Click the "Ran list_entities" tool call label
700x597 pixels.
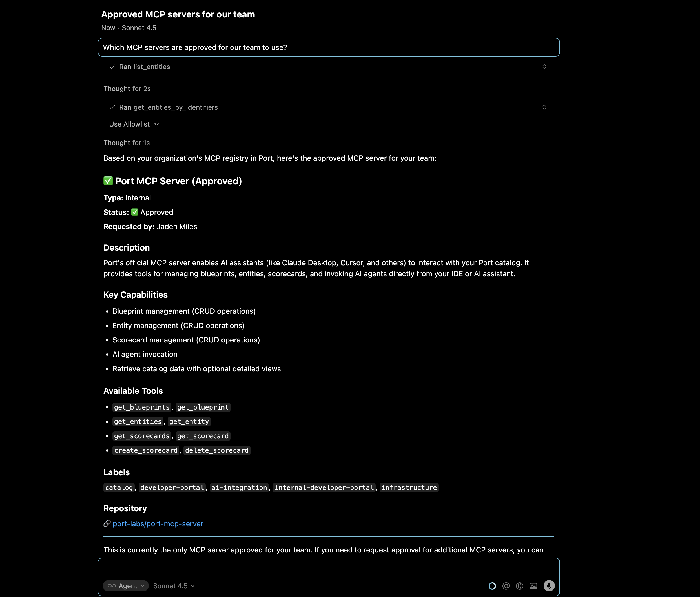[x=144, y=67]
